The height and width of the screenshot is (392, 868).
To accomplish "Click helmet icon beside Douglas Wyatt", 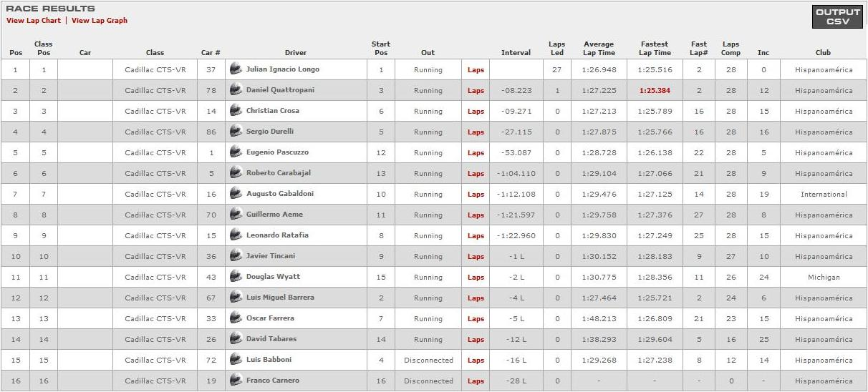I will (236, 277).
